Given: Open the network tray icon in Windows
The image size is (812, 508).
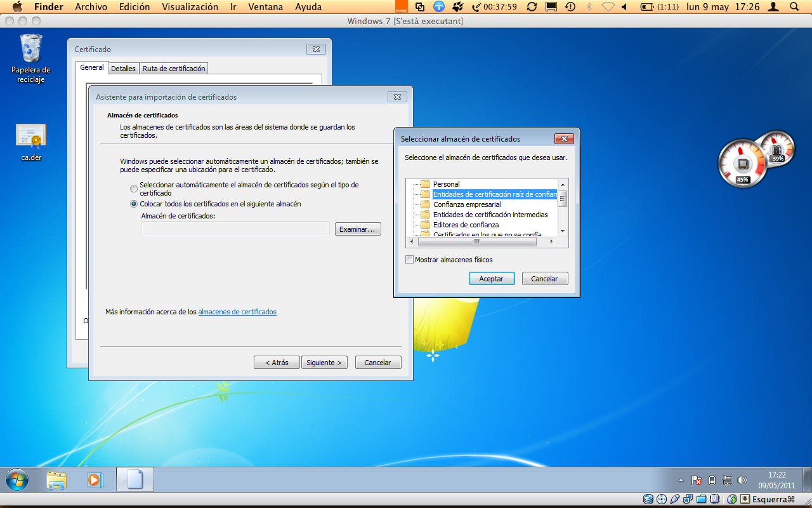Looking at the screenshot, I should [x=727, y=481].
